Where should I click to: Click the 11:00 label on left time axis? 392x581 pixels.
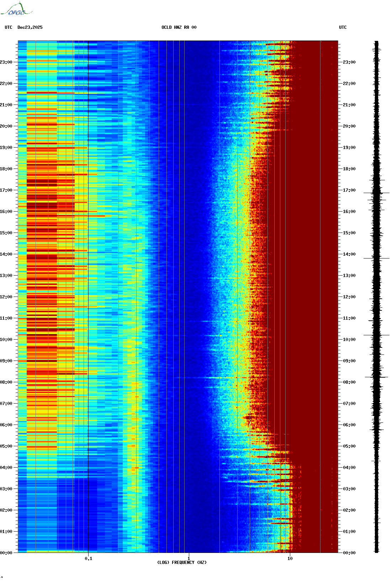click(6, 318)
